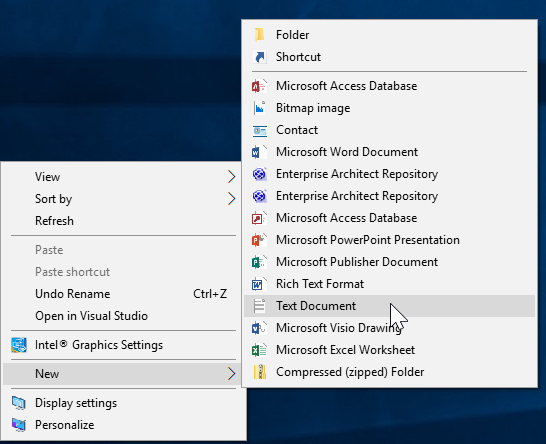Click the Personalize icon

point(18,425)
